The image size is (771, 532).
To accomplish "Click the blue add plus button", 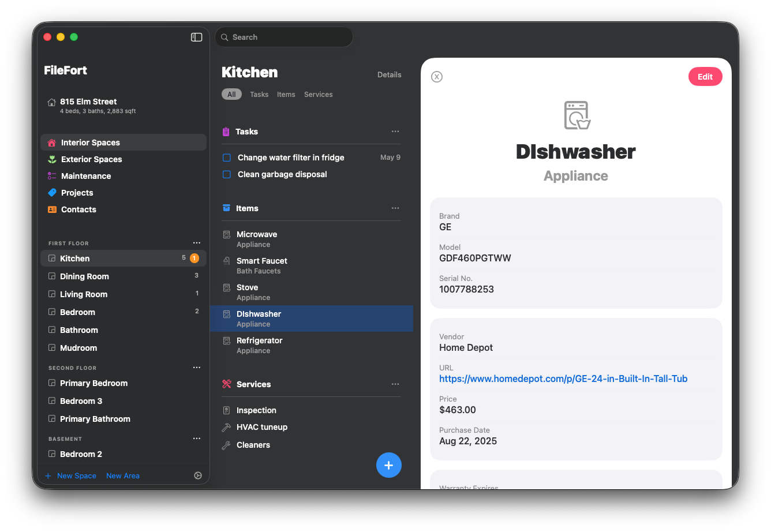I will tap(389, 465).
